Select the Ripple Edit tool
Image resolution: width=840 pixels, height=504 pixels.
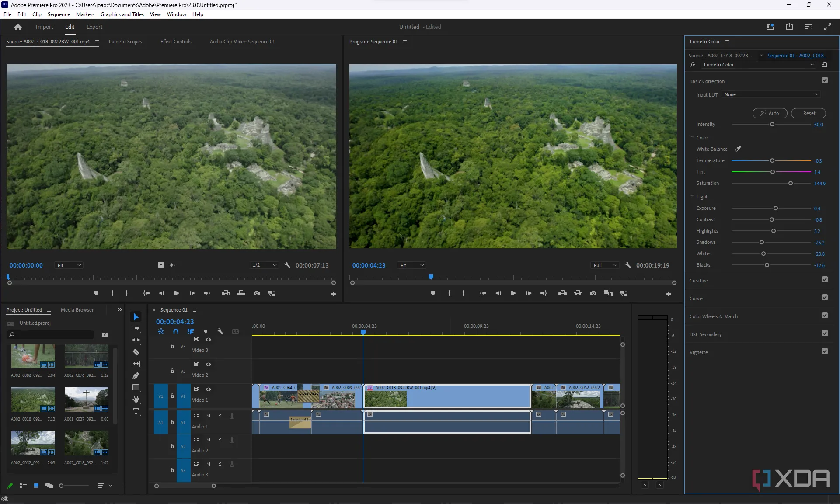tap(136, 340)
